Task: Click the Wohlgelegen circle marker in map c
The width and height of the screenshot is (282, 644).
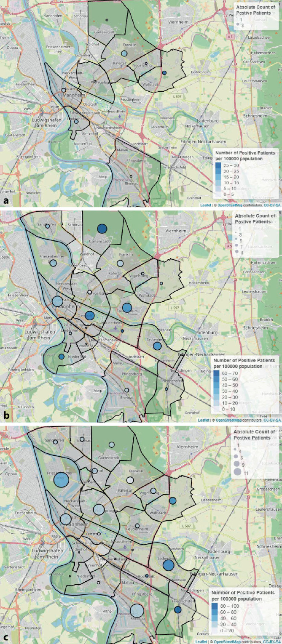Action: (99, 509)
